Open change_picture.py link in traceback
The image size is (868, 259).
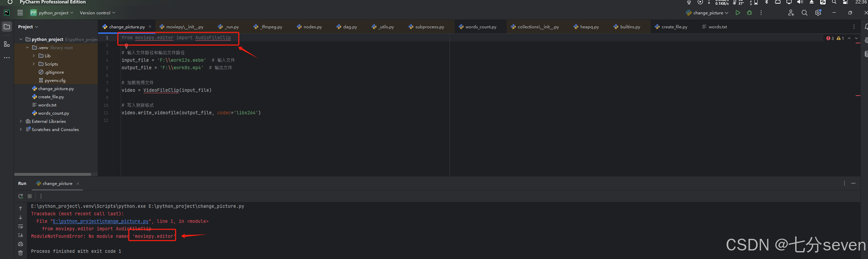point(100,221)
